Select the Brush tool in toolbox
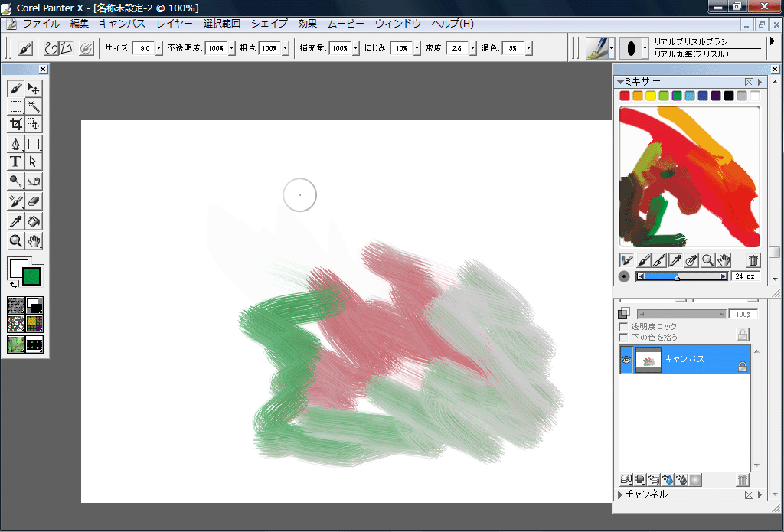Viewport: 784px width, 532px height. pyautogui.click(x=15, y=89)
